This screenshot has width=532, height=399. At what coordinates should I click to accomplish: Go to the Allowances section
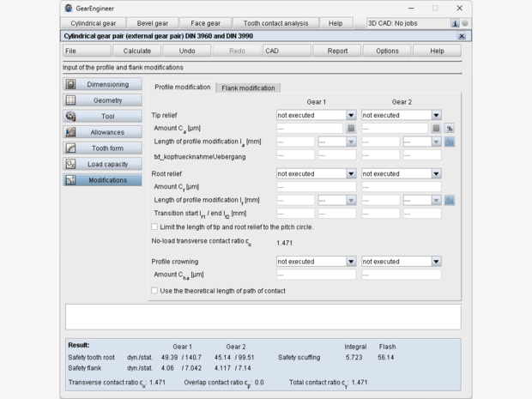[x=102, y=132]
